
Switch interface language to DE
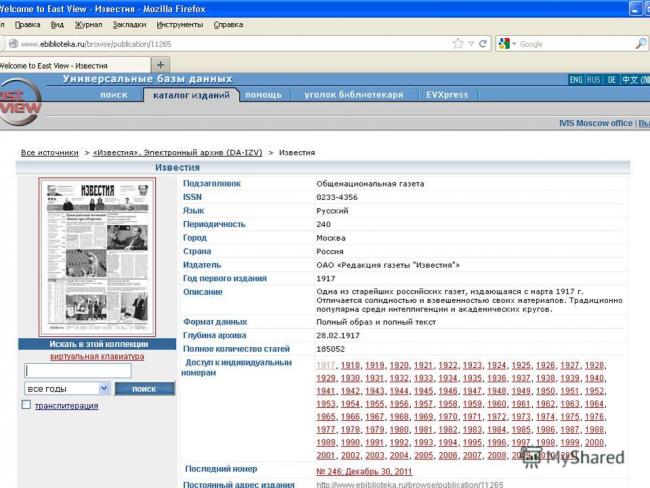pyautogui.click(x=611, y=80)
